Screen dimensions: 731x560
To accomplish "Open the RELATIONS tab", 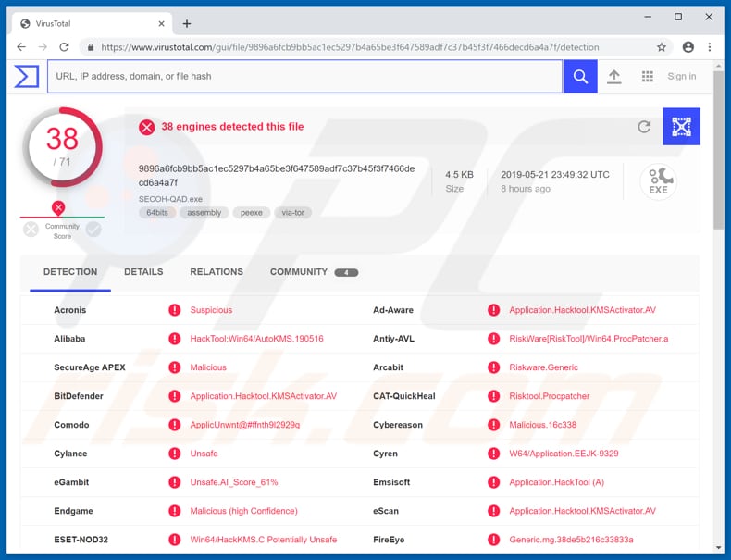I will click(x=217, y=272).
